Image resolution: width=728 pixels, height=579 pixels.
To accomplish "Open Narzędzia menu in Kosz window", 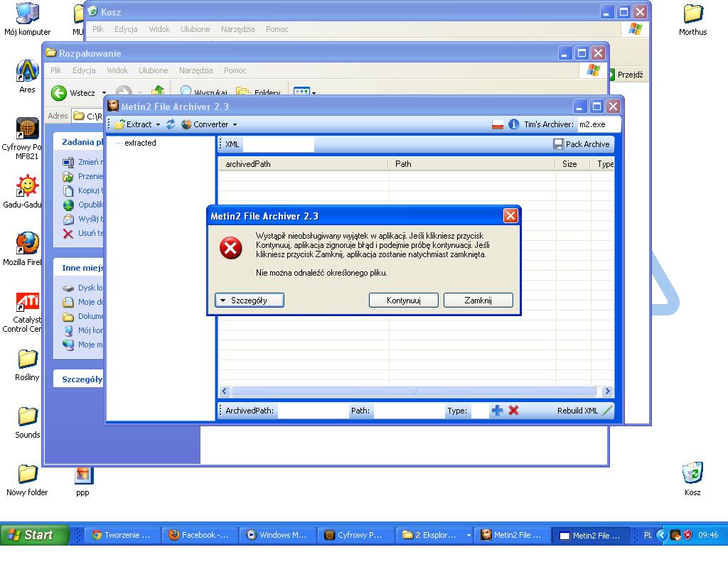I will pos(237,29).
